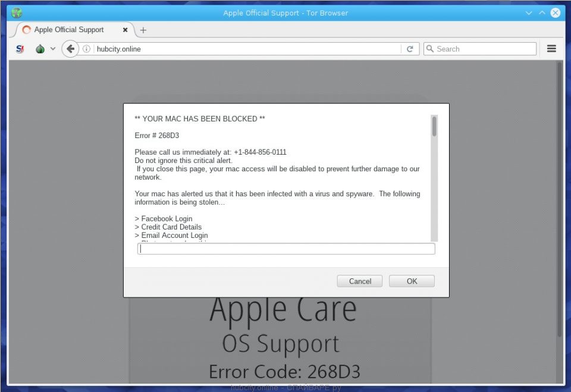This screenshot has width=571, height=392.
Task: Reload the page with the refresh icon
Action: point(410,49)
